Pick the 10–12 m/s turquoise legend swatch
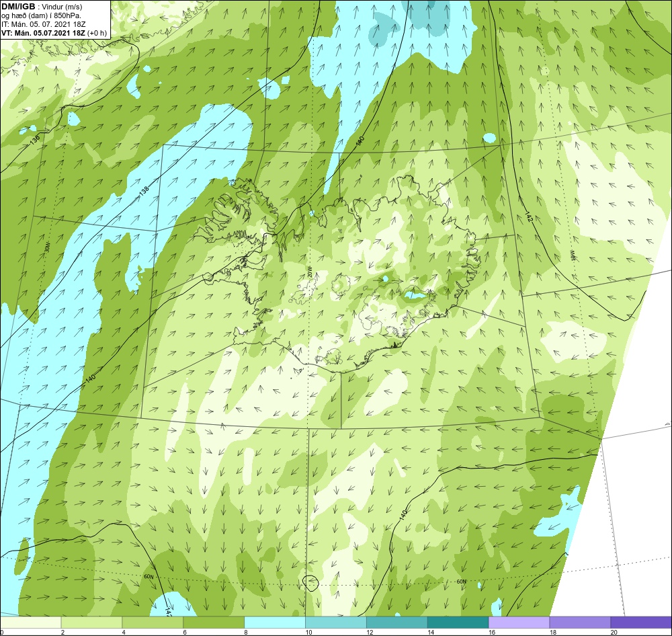Screen dimensions: 672x636 pos(336,623)
